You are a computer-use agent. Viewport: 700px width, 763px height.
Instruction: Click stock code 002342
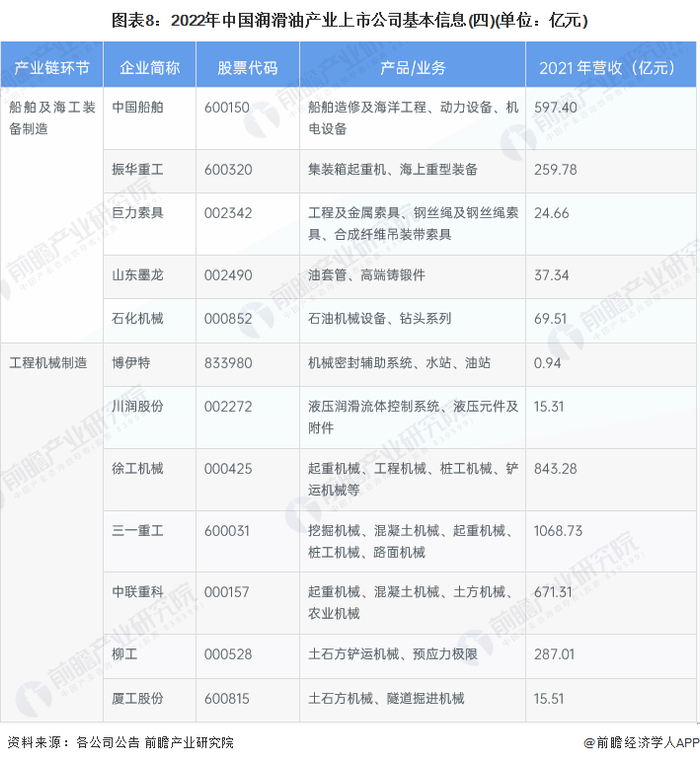tap(228, 213)
